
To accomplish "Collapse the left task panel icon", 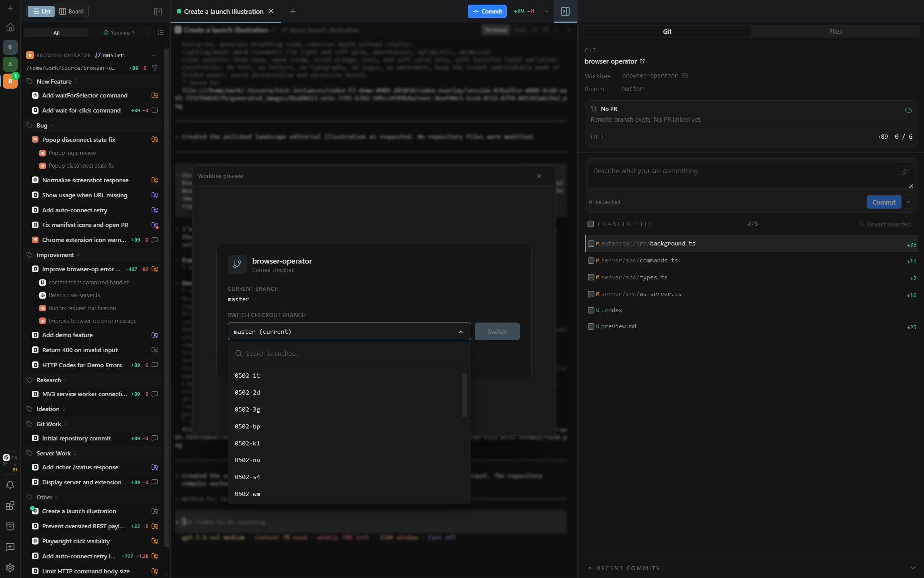I will click(x=158, y=12).
